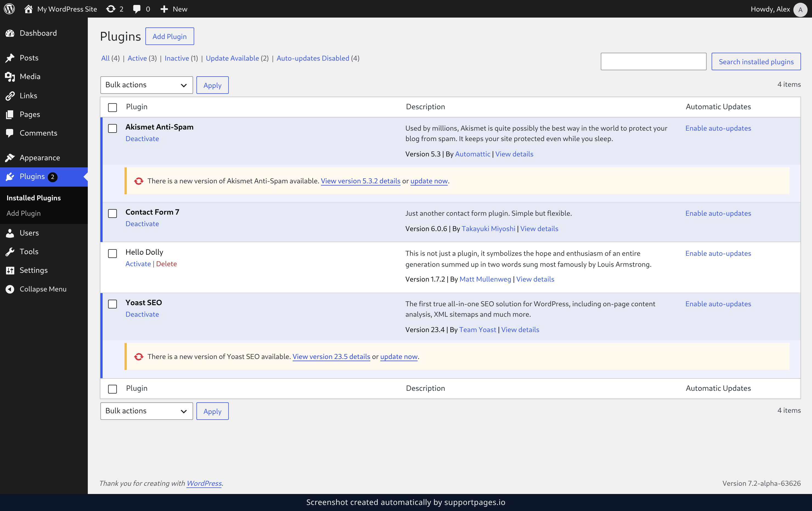Open the home icon for My WordPress Site
This screenshot has height=511, width=812.
coord(29,9)
